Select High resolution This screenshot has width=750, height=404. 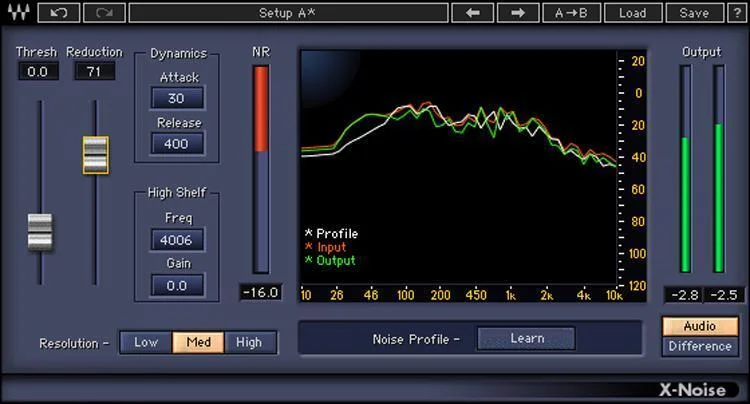pos(250,342)
